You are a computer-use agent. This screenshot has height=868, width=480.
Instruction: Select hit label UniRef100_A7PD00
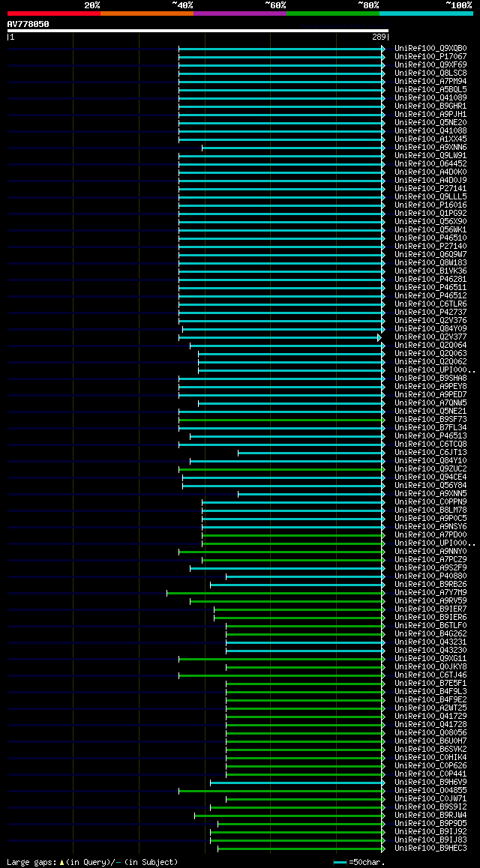click(x=430, y=535)
